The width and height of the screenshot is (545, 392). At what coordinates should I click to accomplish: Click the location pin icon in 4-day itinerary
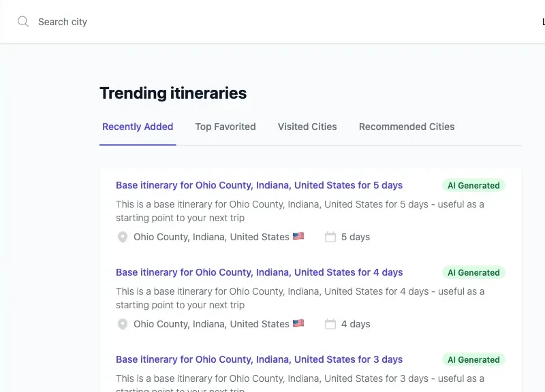click(x=123, y=324)
